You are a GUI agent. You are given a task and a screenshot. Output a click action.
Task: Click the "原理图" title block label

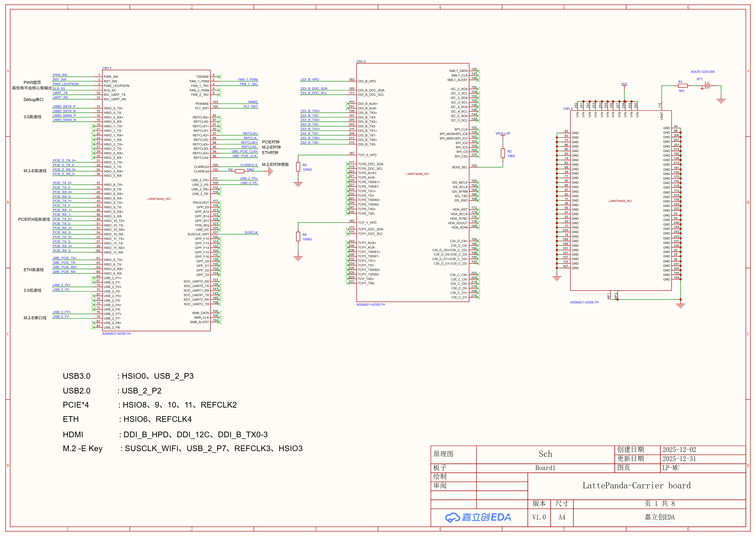pos(443,454)
